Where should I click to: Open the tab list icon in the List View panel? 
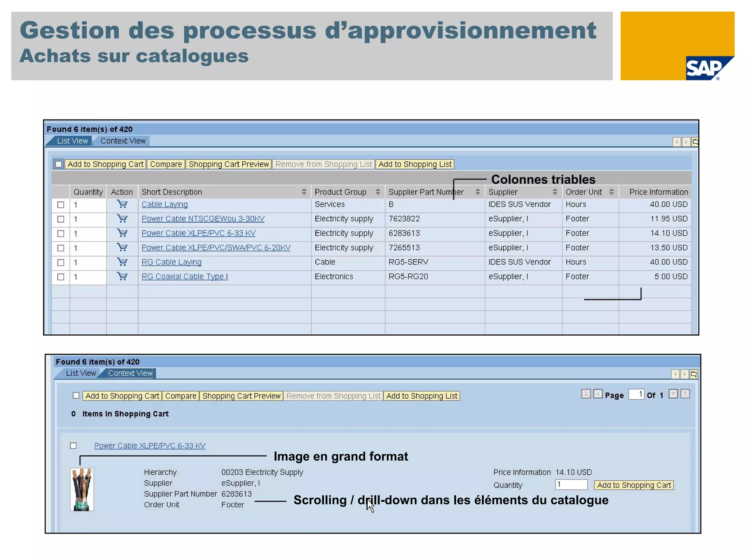click(x=695, y=142)
